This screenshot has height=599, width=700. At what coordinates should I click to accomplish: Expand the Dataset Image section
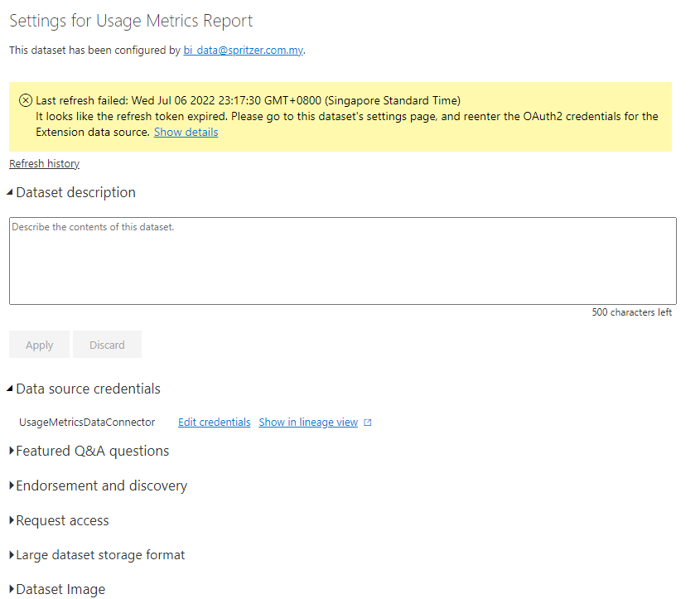click(x=57, y=589)
